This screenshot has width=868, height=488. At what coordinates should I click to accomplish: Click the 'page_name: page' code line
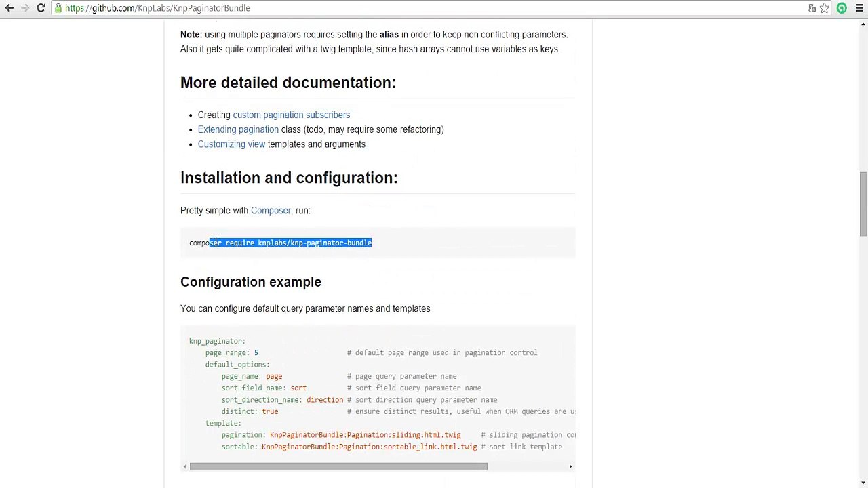pyautogui.click(x=252, y=376)
